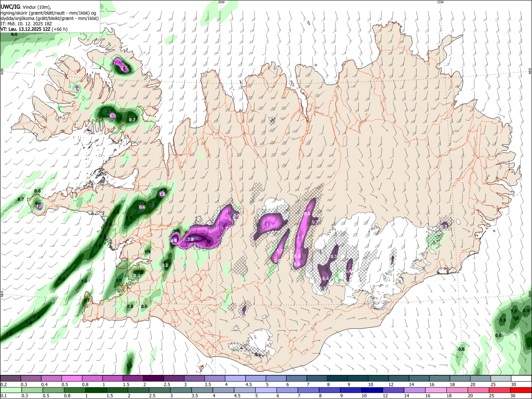This screenshot has height=399, width=532.
Task: Click the 2.0 rain value off the west coast
Action: pyautogui.click(x=62, y=279)
